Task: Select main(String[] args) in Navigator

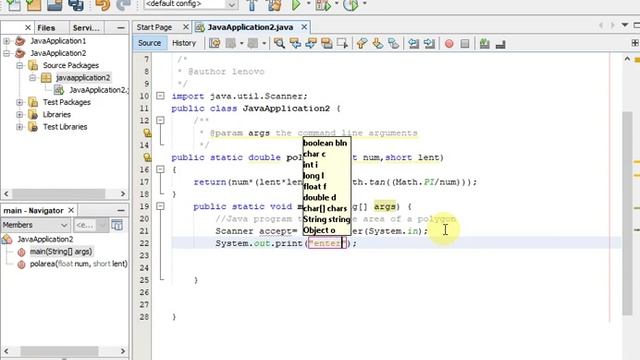Action: point(61,251)
